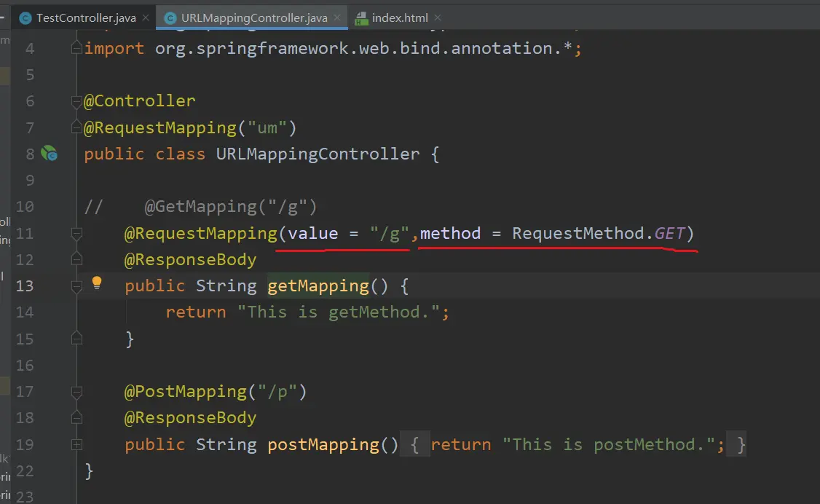Click the @PostMapping("/p") annotation
Image resolution: width=820 pixels, height=504 pixels.
click(x=216, y=392)
